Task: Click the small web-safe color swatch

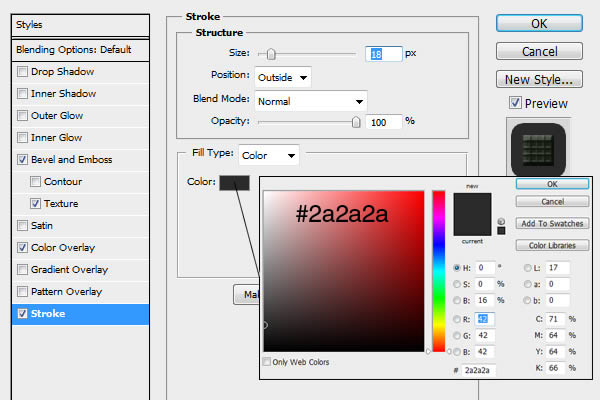Action: pos(501,229)
